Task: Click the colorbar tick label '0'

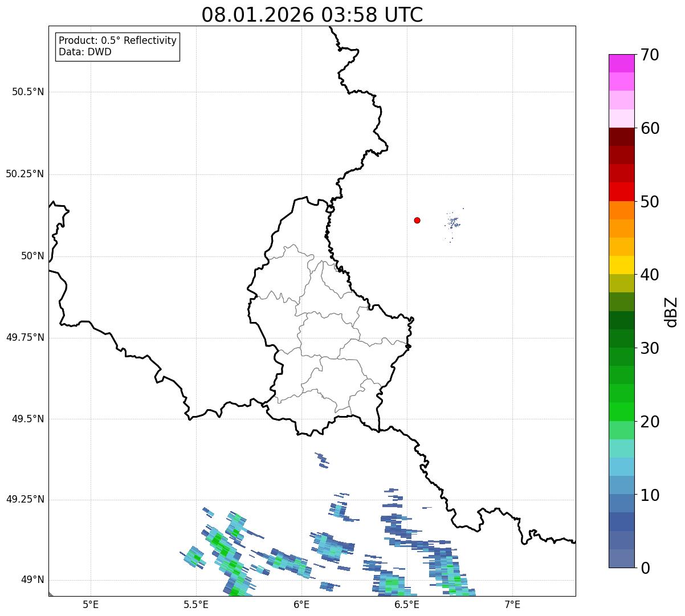Action: coord(645,568)
